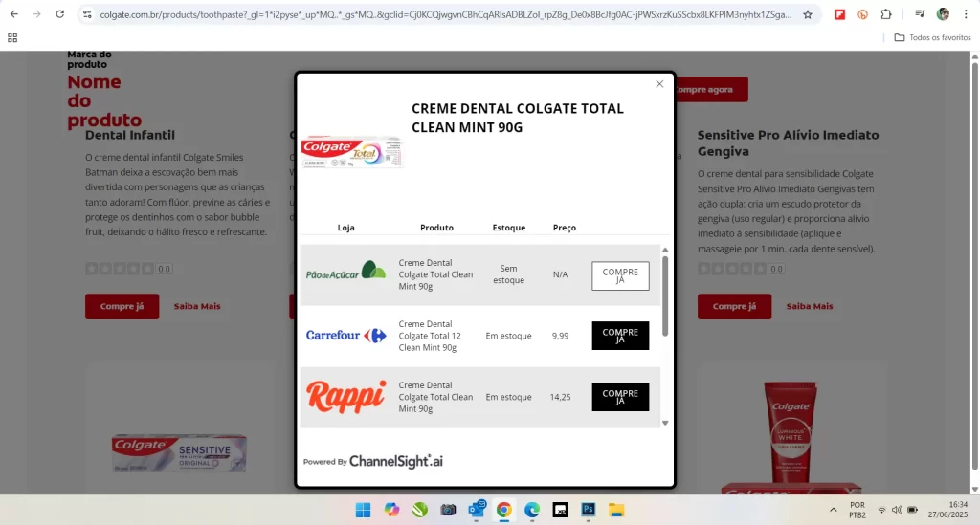Click the Rappi store logo

tap(345, 397)
